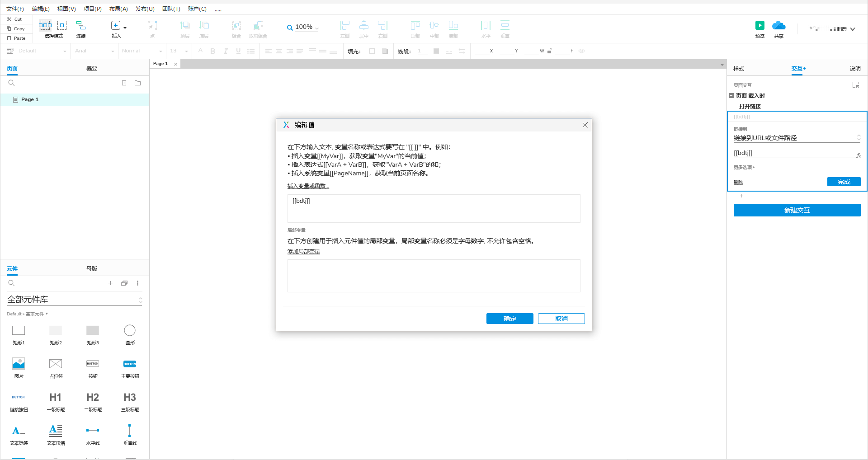Click the Copy toolbar icon
The height and width of the screenshot is (460, 868).
(x=15, y=29)
